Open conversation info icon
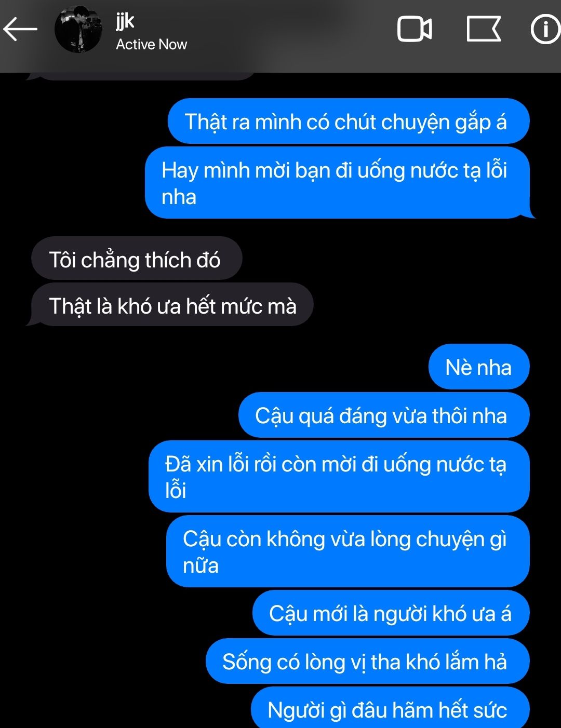Viewport: 561px width, 728px height. (545, 29)
